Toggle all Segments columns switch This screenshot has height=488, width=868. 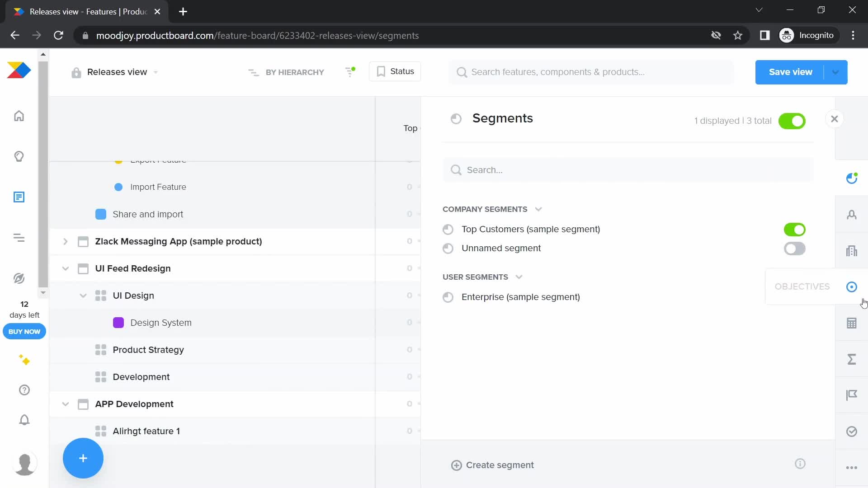coord(792,121)
